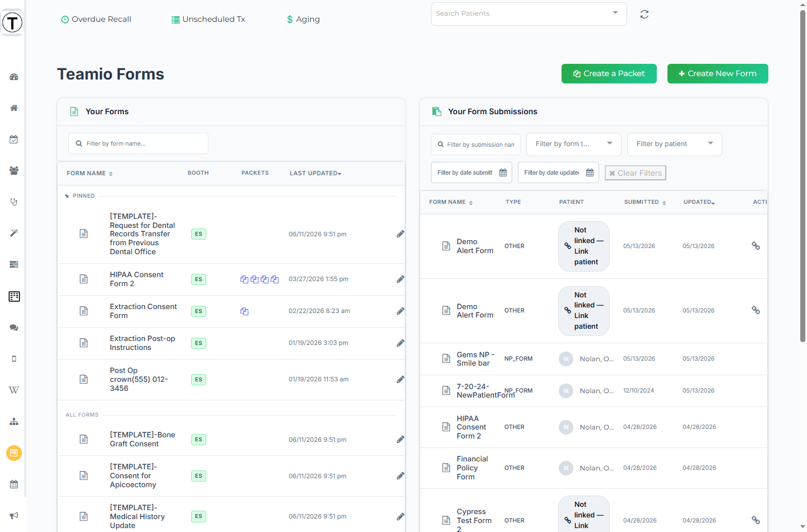807x532 pixels.
Task: Click the mobile phone icon in sidebar
Action: point(14,359)
